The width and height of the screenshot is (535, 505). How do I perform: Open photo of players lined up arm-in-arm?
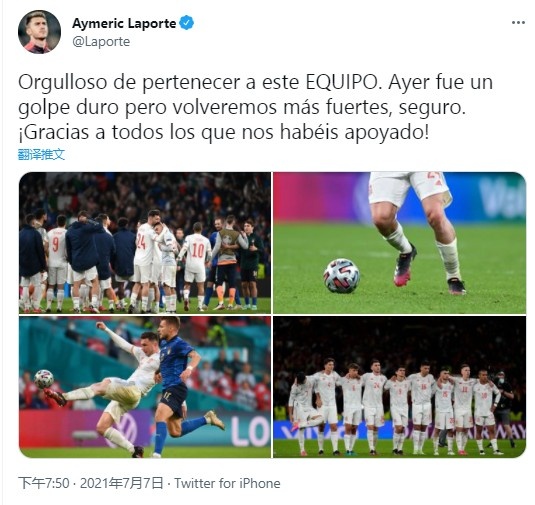click(x=400, y=387)
